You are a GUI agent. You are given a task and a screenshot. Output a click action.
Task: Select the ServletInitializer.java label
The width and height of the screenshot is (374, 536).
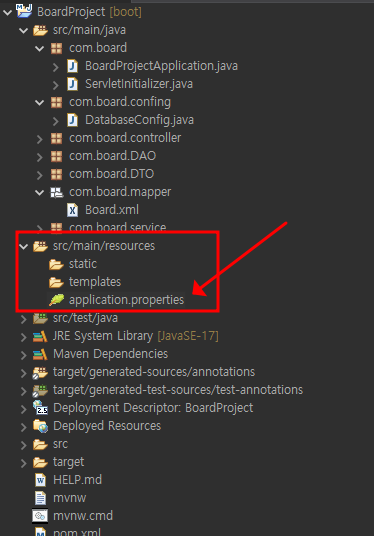pos(139,84)
